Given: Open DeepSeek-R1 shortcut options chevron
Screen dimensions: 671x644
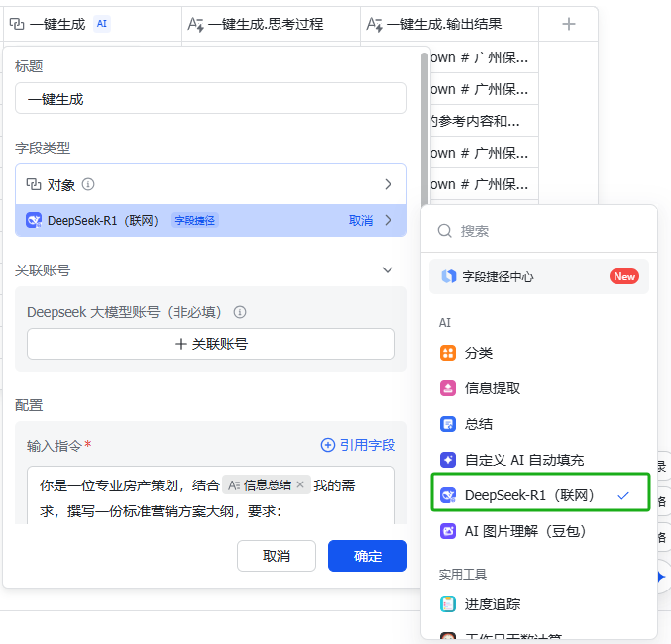Looking at the screenshot, I should 388,220.
